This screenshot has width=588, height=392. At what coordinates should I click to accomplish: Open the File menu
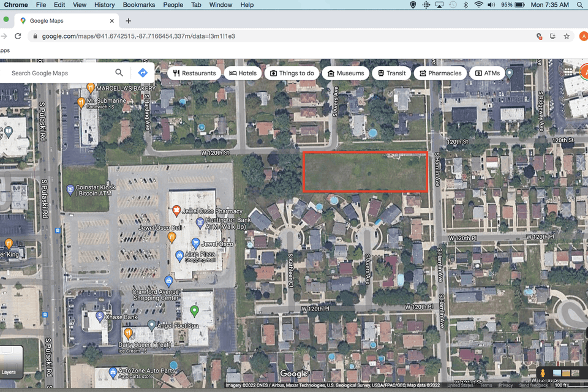(x=41, y=5)
